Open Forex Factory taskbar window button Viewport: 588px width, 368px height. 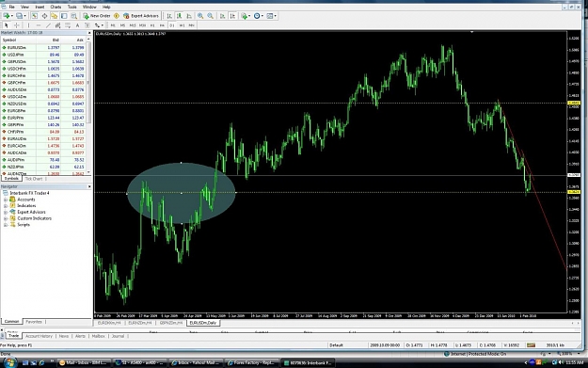[x=251, y=362]
